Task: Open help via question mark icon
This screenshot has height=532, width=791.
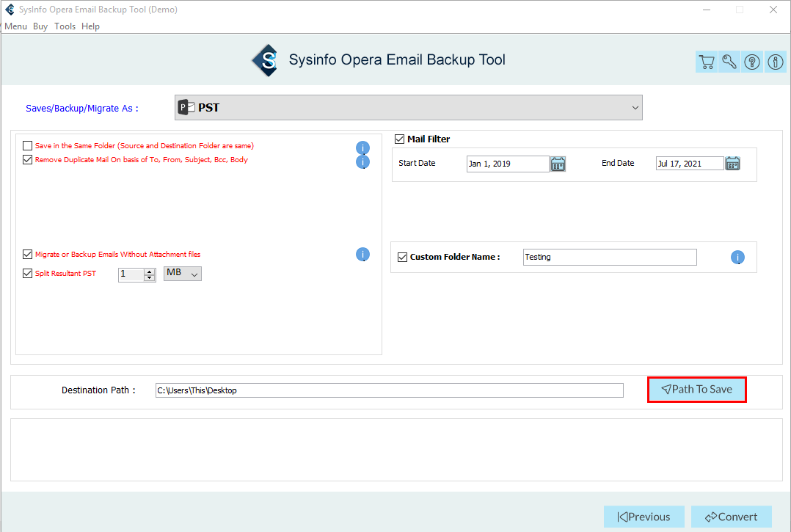Action: (x=752, y=62)
